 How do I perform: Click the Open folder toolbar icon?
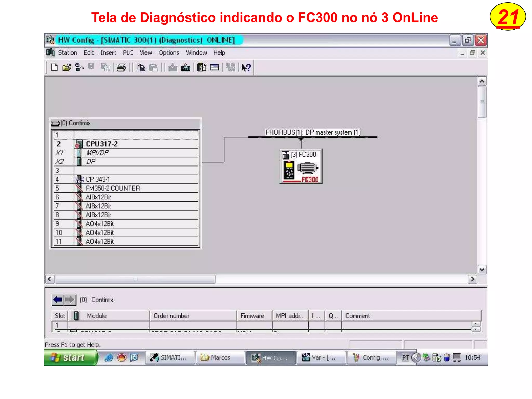tap(67, 68)
